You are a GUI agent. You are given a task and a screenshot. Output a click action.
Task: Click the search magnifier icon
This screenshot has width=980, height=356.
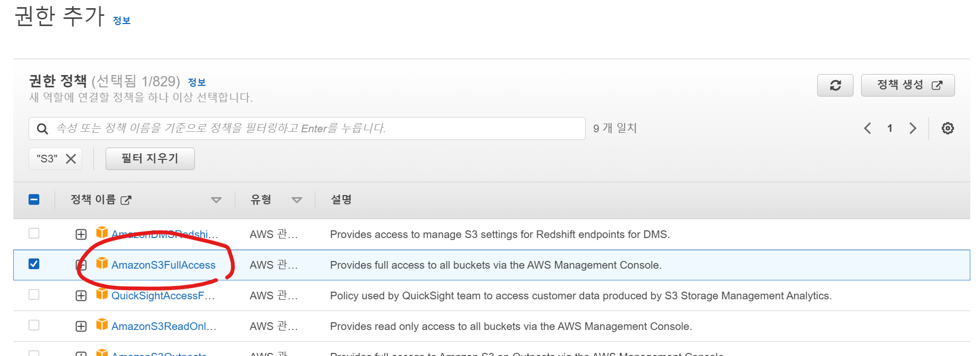click(43, 129)
